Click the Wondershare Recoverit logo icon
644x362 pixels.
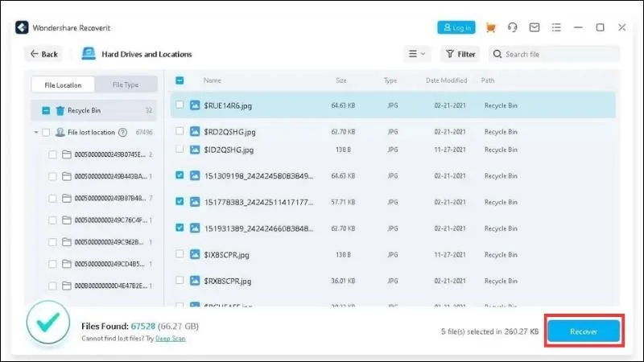22,27
